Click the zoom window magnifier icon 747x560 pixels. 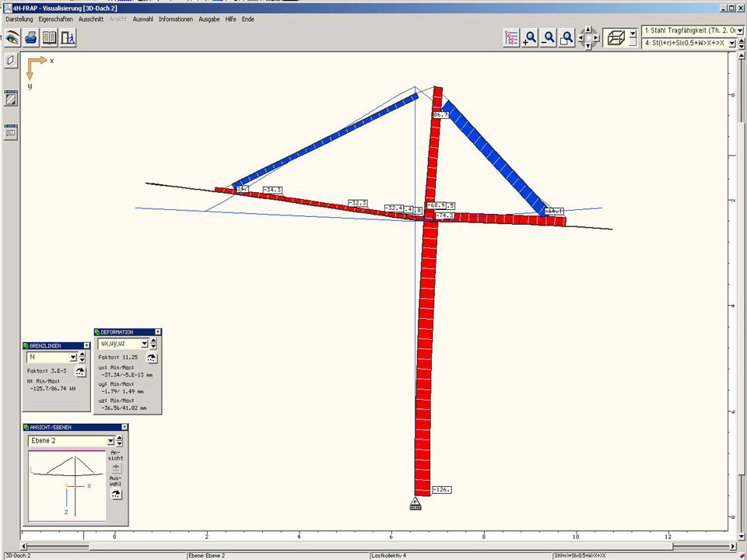567,37
